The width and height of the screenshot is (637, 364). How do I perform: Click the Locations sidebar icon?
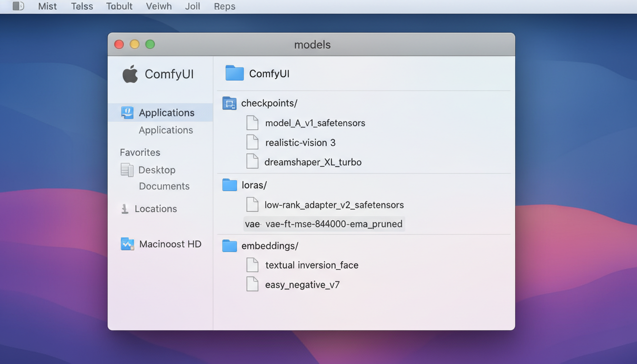(x=125, y=209)
